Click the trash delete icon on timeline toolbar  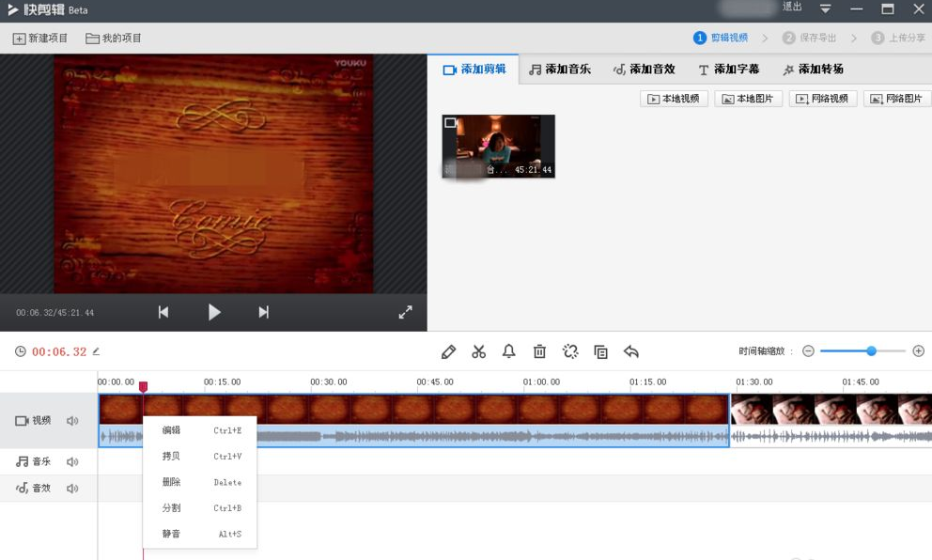point(539,350)
